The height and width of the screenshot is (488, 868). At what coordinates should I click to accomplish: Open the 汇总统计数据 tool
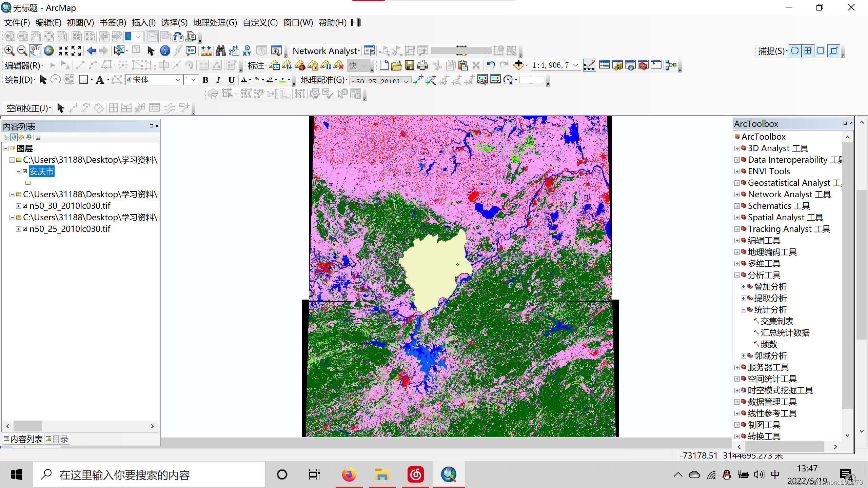785,333
